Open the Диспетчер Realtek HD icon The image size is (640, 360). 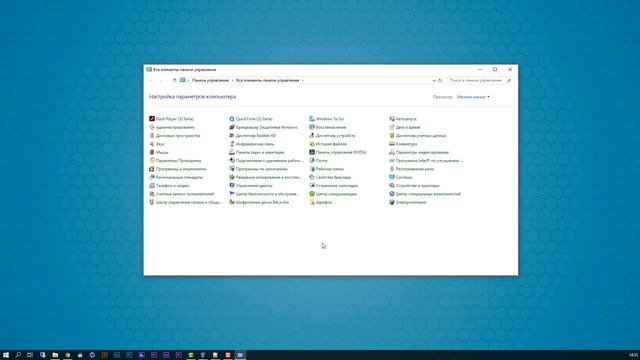232,136
